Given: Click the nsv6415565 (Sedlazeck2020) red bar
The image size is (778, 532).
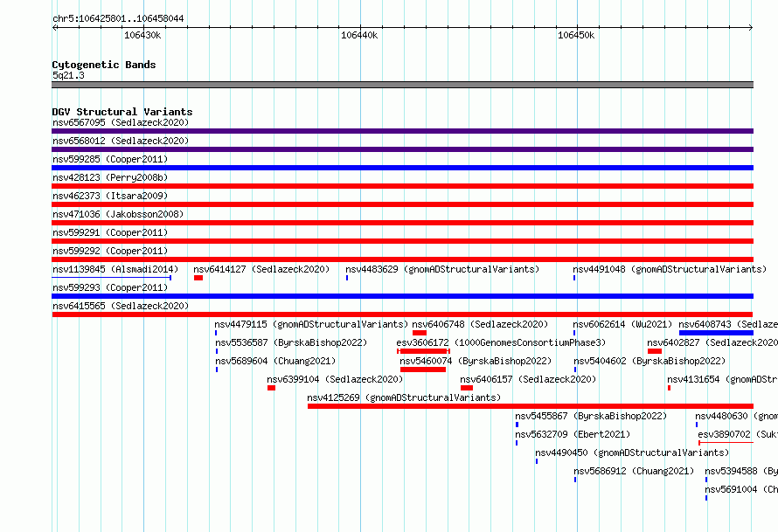Looking at the screenshot, I should pyautogui.click(x=402, y=314).
